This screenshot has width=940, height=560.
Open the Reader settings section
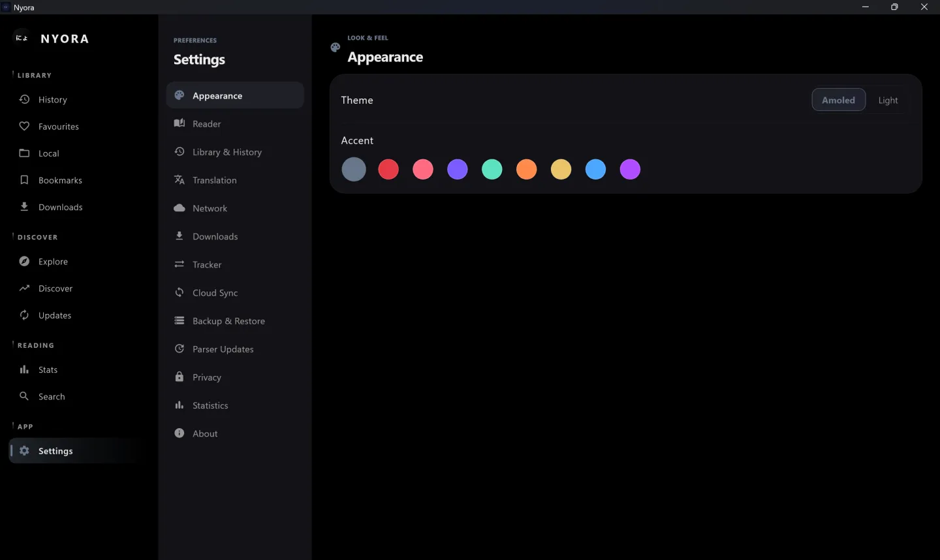(235, 123)
